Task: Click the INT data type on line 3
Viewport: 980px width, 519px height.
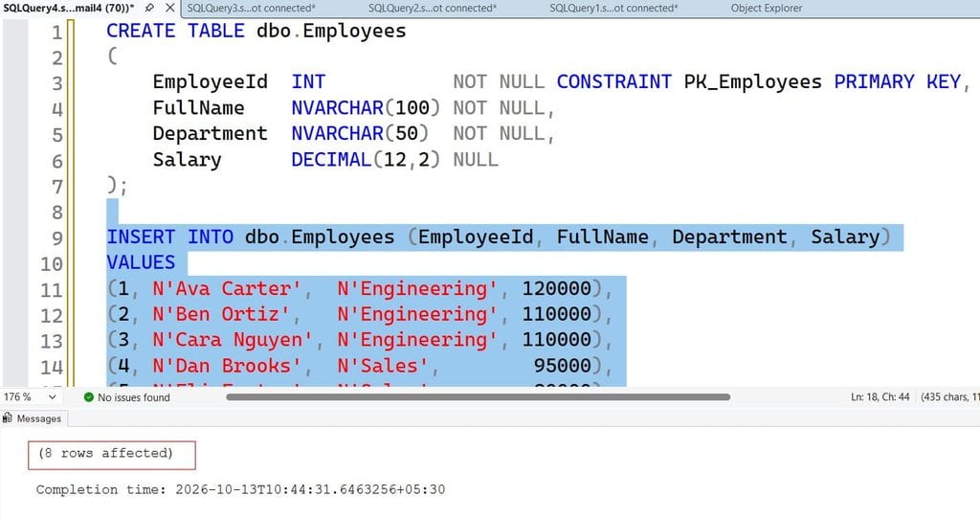Action: click(308, 82)
